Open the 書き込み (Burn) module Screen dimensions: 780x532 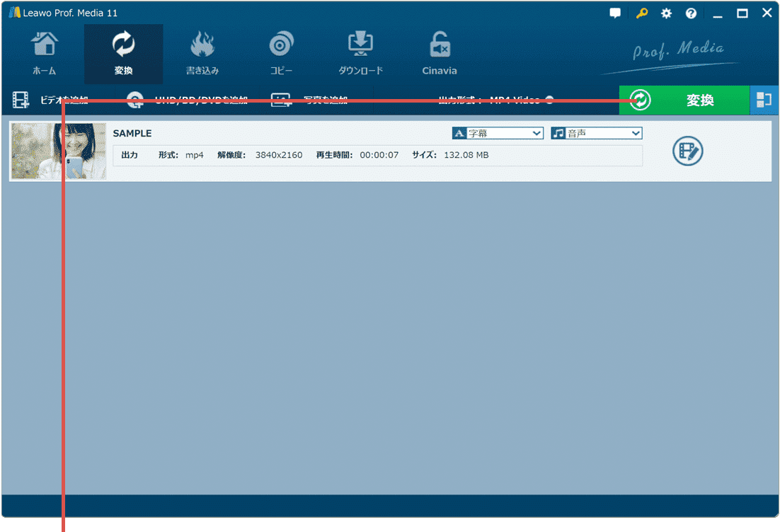[202, 53]
